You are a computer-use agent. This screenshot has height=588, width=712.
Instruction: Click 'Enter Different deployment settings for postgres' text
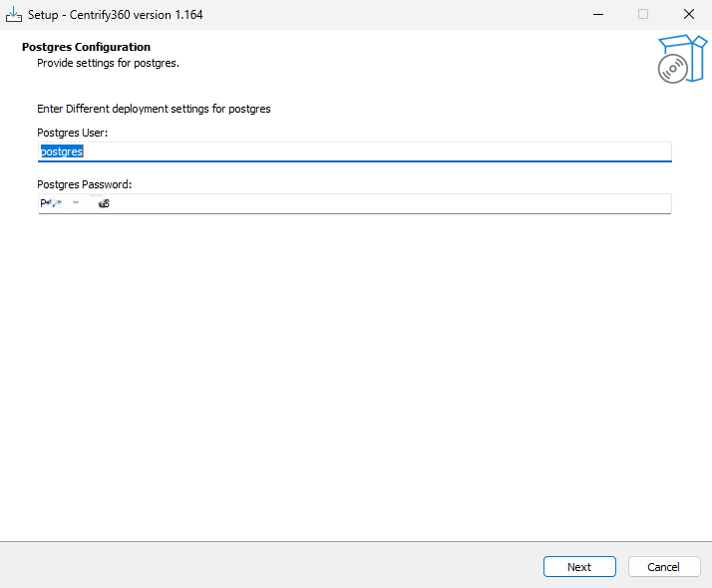(154, 109)
